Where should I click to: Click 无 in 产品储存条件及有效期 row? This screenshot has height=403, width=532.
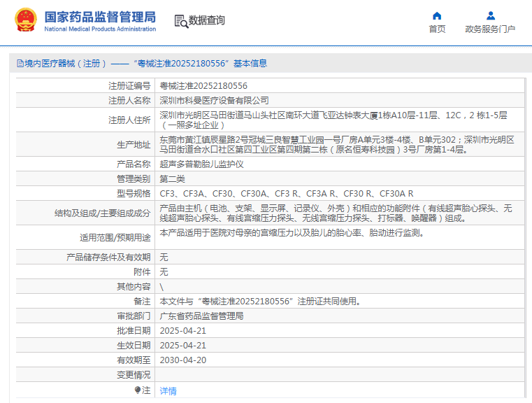pos(164,257)
